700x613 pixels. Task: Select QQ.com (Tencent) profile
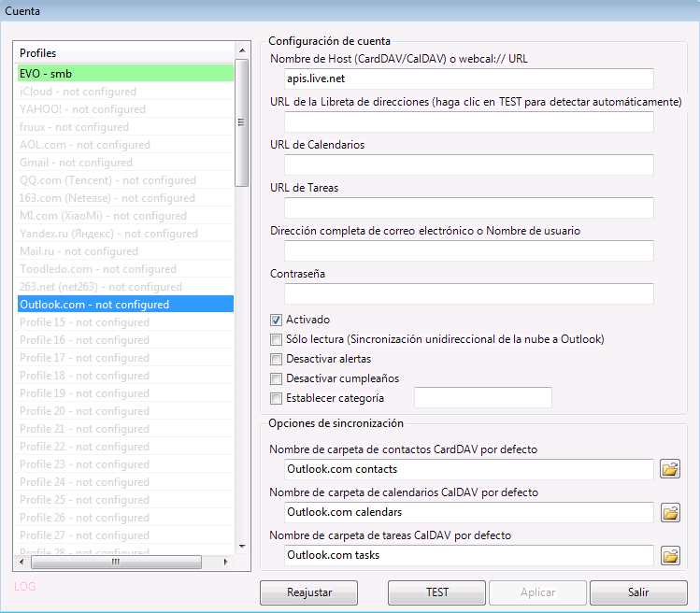point(125,180)
